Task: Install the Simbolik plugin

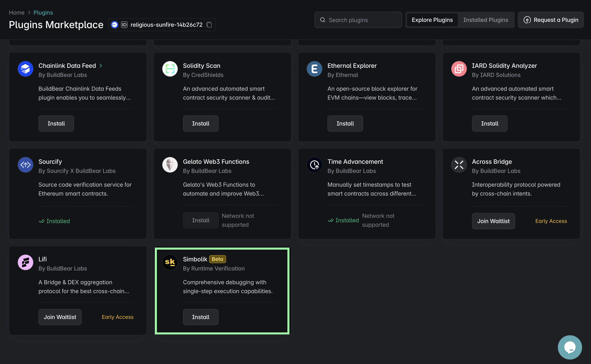Action: tap(201, 317)
